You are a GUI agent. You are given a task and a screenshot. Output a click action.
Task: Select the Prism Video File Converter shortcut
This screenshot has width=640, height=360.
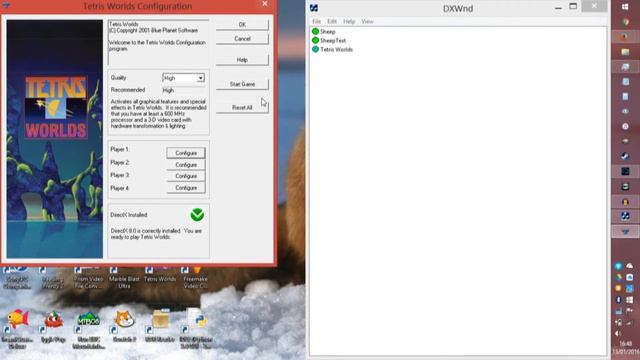point(88,278)
